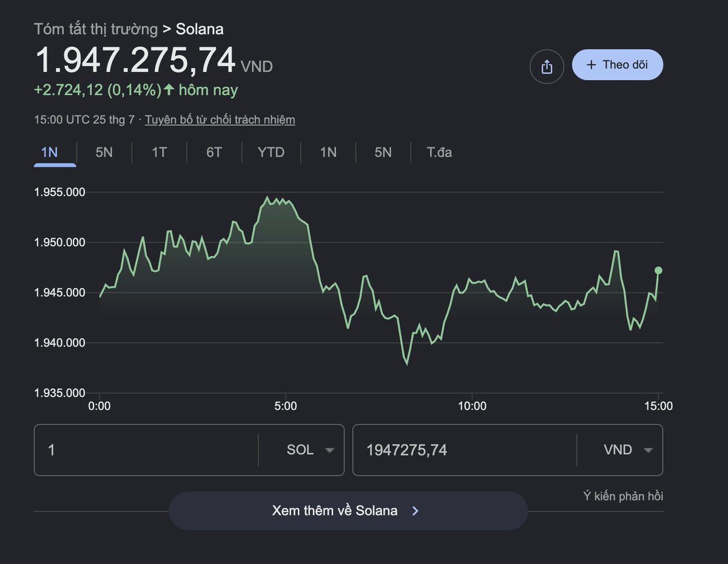Open Tóm tắt thị trường breadcrumb link
Image resolution: width=728 pixels, height=564 pixels.
coord(96,29)
